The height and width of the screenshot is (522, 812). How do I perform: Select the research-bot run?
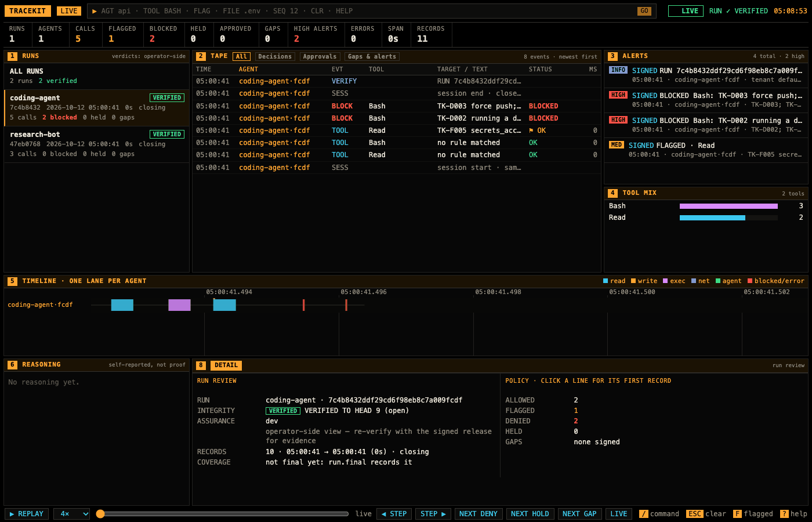pos(97,144)
